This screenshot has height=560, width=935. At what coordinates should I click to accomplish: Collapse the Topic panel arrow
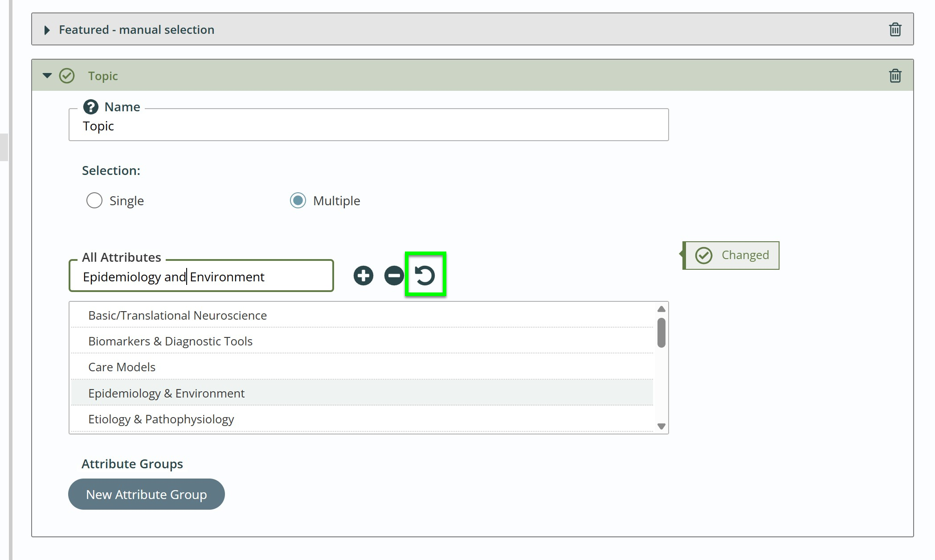coord(47,76)
